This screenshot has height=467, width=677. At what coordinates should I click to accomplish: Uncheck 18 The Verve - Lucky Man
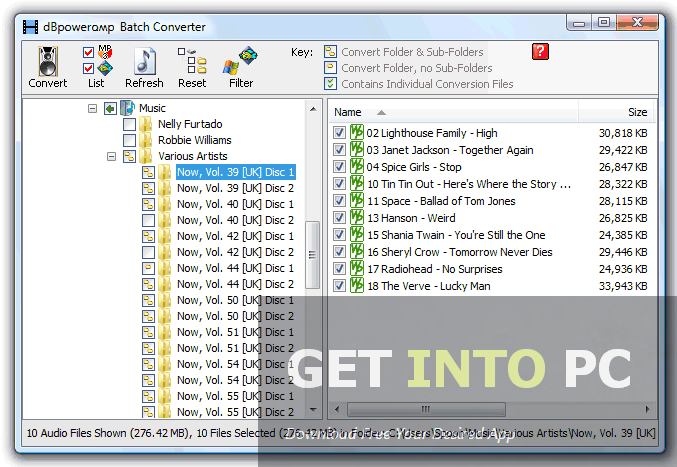click(x=339, y=286)
